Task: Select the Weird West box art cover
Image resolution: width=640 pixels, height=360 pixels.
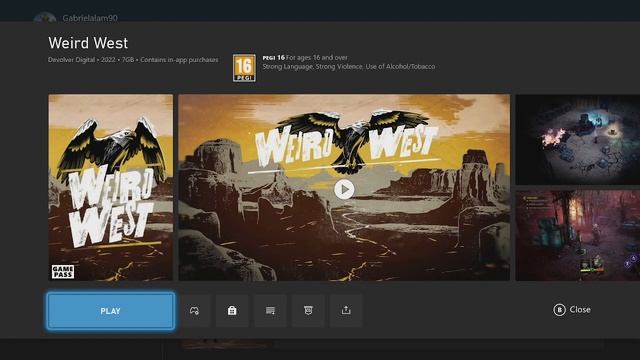Action: click(x=111, y=187)
